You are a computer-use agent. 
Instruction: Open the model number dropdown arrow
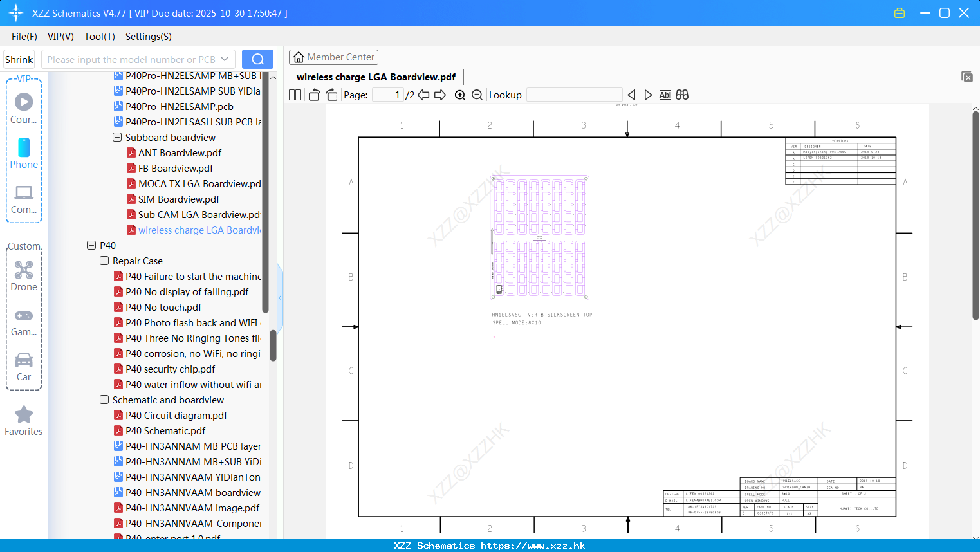coord(225,59)
